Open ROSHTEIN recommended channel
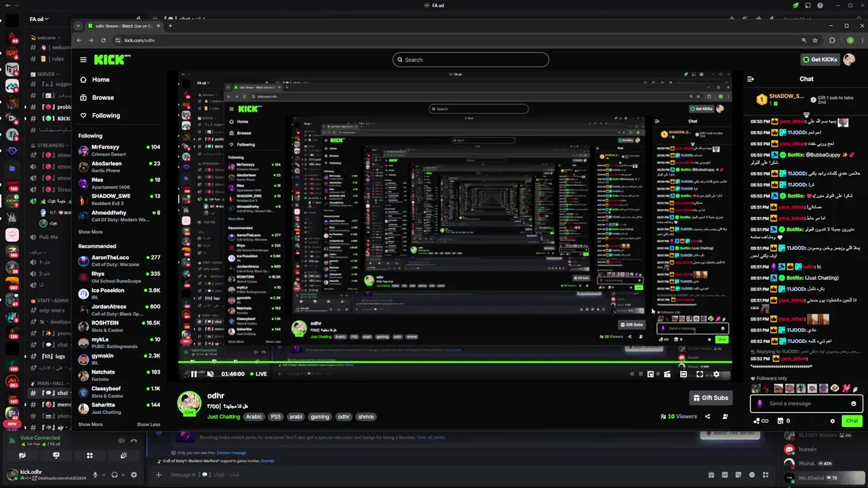 119,326
